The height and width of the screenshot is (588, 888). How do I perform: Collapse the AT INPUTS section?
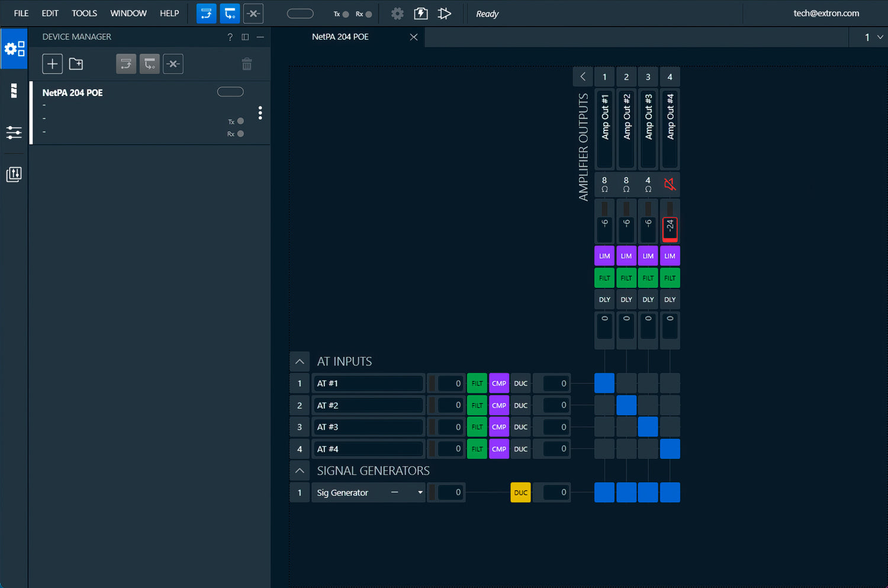coord(300,362)
